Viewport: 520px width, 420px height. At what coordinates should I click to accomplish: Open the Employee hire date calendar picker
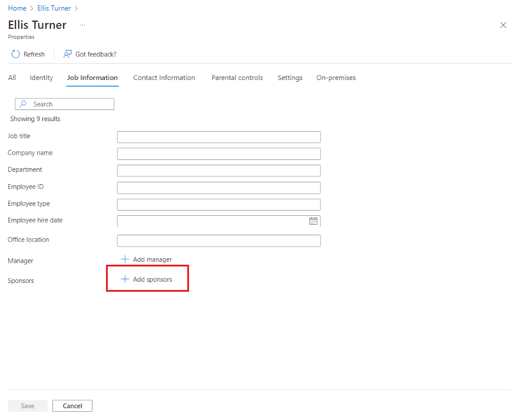[313, 221]
